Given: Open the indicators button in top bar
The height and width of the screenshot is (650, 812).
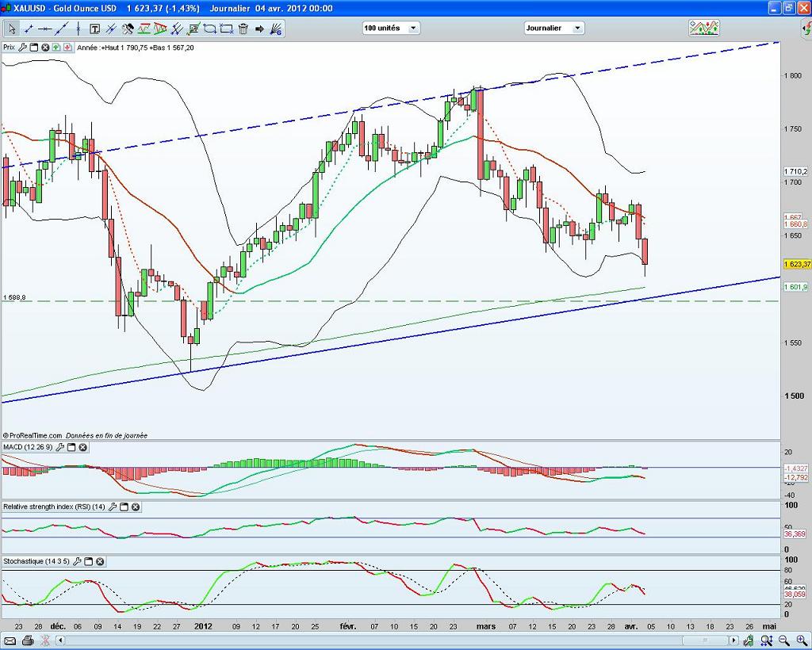Looking at the screenshot, I should pos(703,28).
